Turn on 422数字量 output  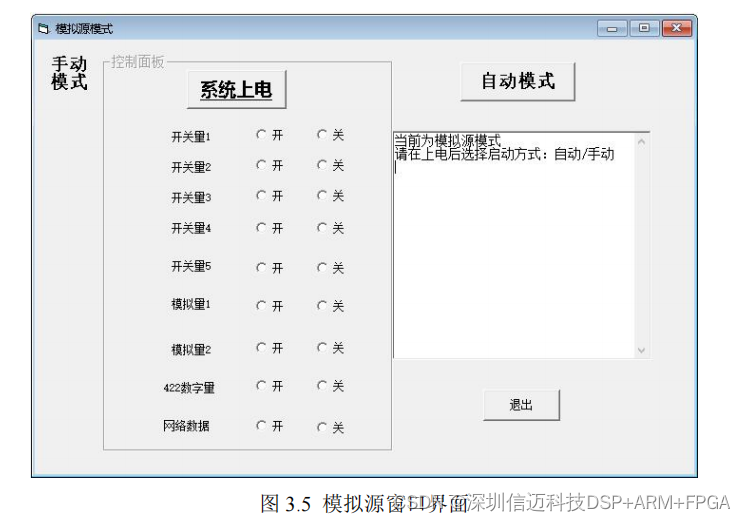coord(261,385)
